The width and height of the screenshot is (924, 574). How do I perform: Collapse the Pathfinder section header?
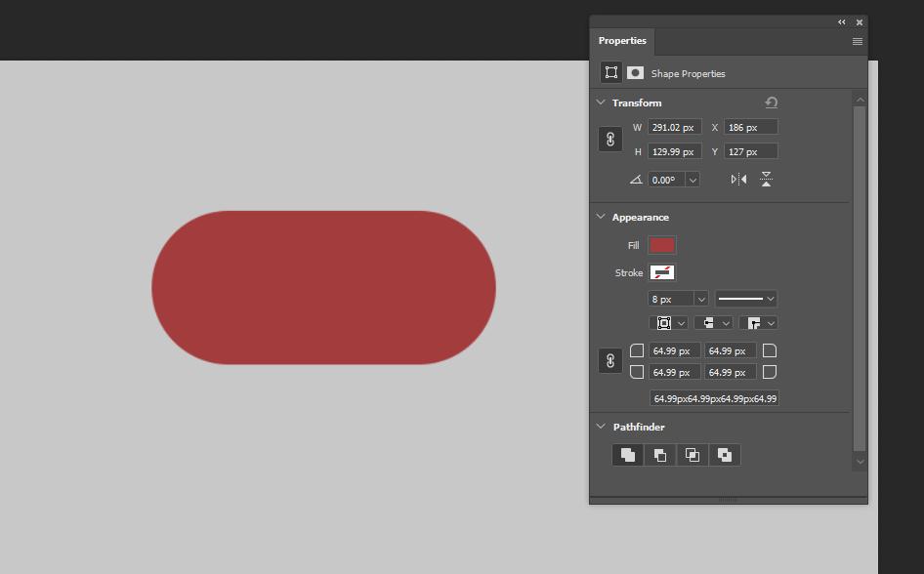tap(600, 427)
